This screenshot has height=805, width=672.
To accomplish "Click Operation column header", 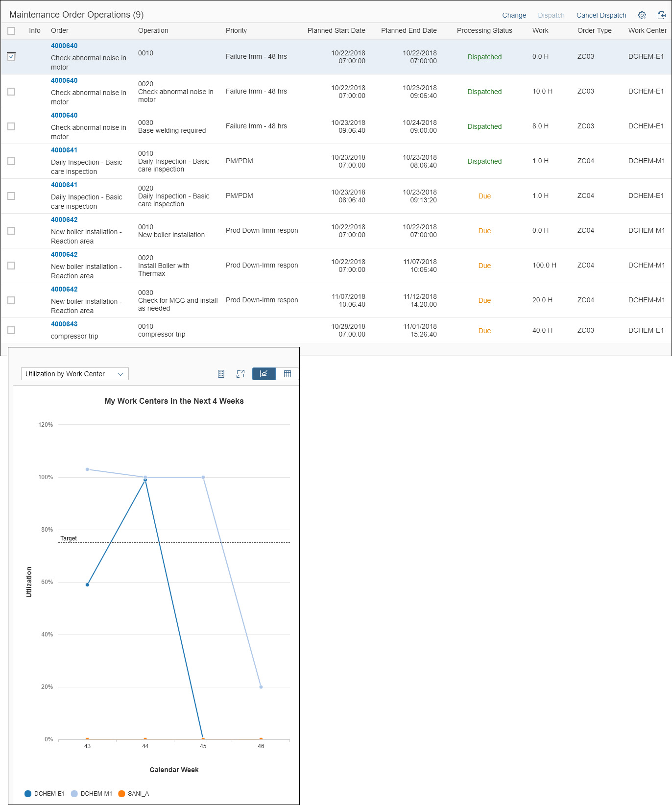I will 153,30.
